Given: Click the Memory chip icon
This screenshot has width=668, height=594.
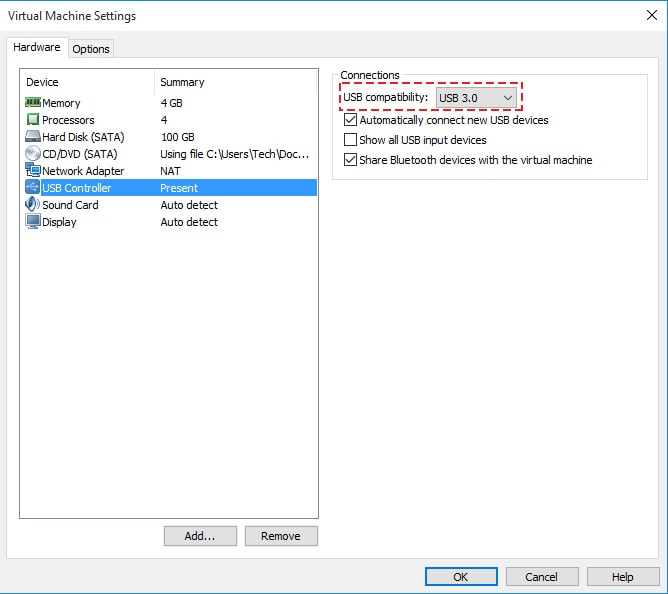Looking at the screenshot, I should point(32,103).
